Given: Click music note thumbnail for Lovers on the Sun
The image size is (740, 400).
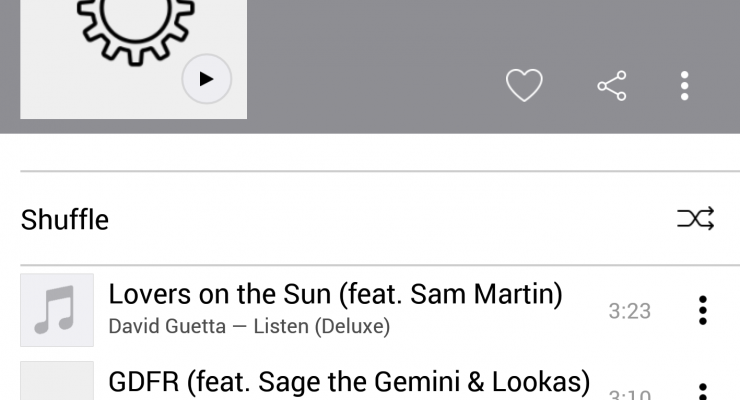Looking at the screenshot, I should (57, 310).
